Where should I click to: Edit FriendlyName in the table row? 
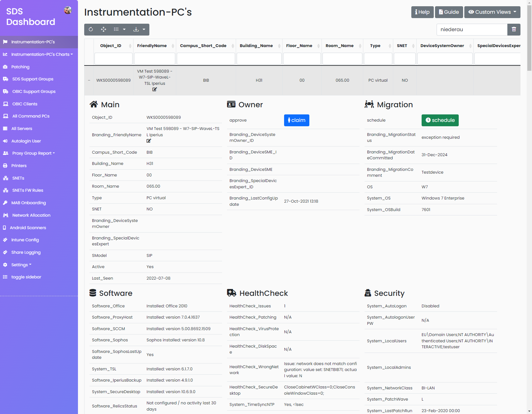(x=155, y=89)
